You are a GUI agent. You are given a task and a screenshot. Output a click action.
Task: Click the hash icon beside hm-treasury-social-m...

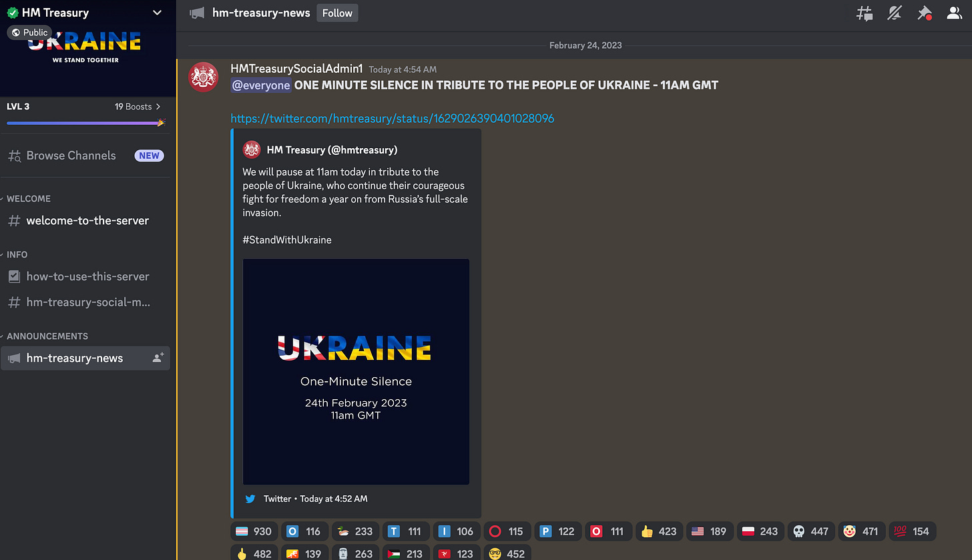[14, 302]
